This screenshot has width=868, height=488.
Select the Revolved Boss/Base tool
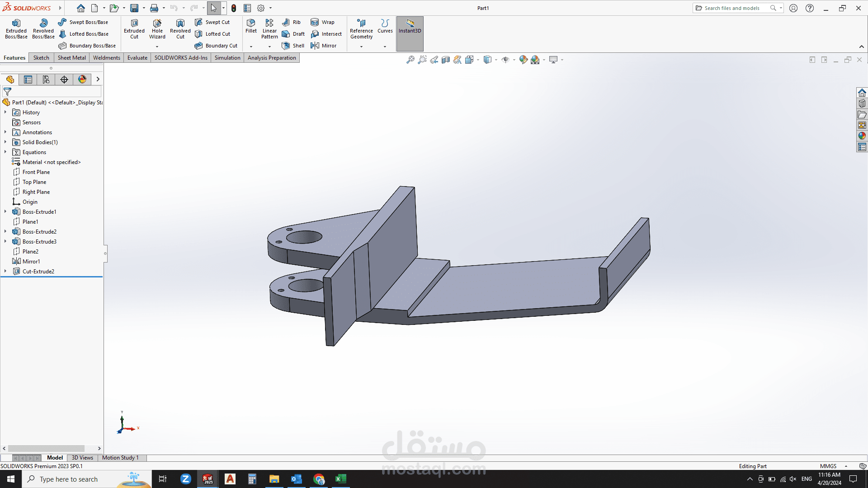[43, 29]
